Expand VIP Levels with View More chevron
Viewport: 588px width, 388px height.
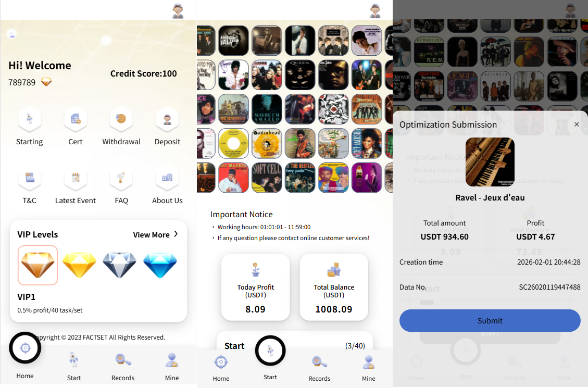[x=155, y=235]
